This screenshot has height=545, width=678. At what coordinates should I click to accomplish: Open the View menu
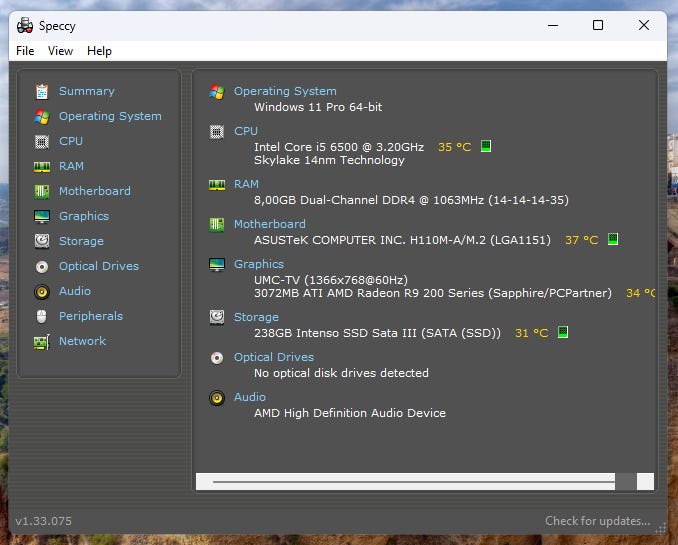point(60,51)
